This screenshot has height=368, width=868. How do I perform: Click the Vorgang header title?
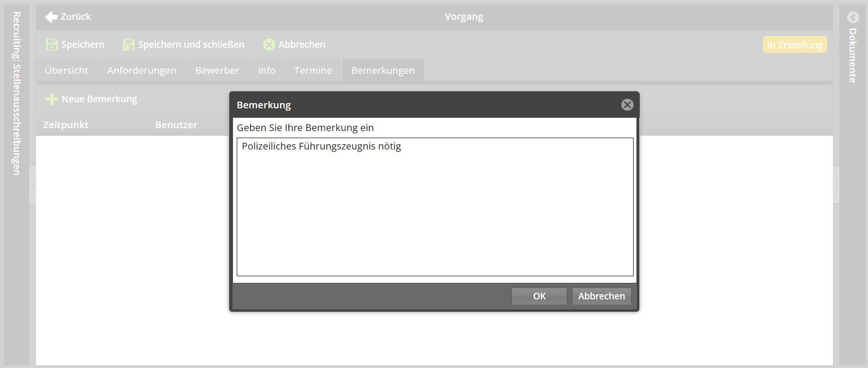(464, 17)
